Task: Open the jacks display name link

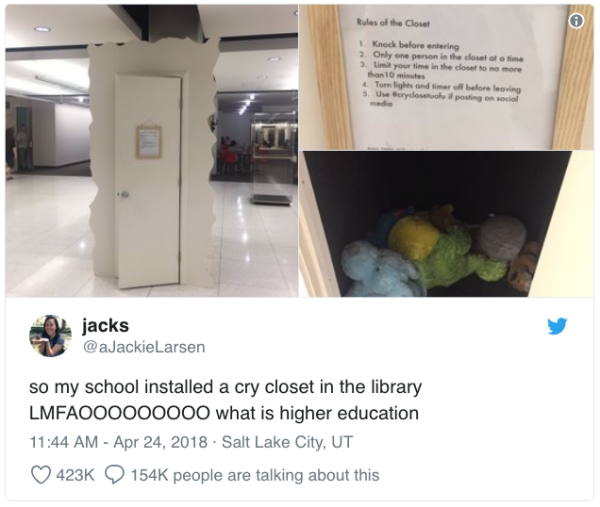Action: (105, 326)
